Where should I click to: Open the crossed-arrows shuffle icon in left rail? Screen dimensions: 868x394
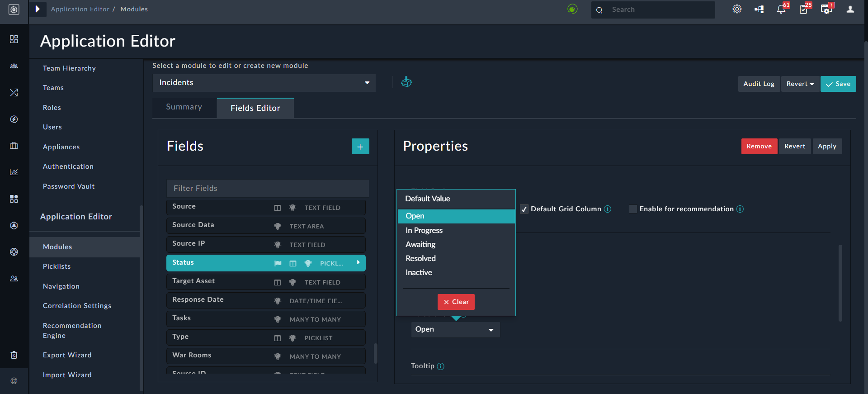click(14, 93)
